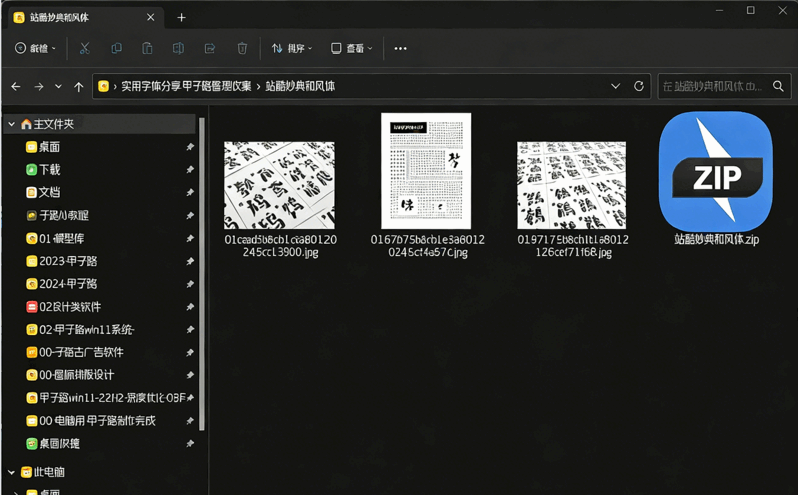
Task: Click the Cut scissors icon
Action: (x=84, y=48)
